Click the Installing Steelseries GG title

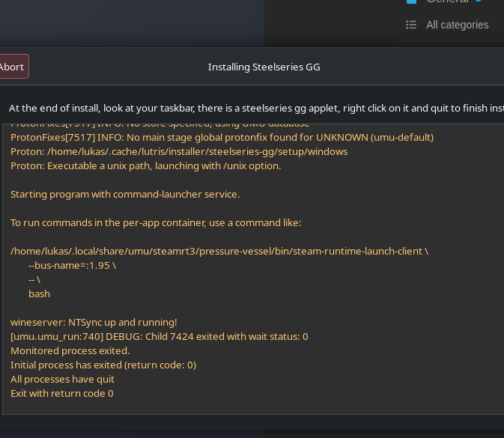[x=264, y=67]
